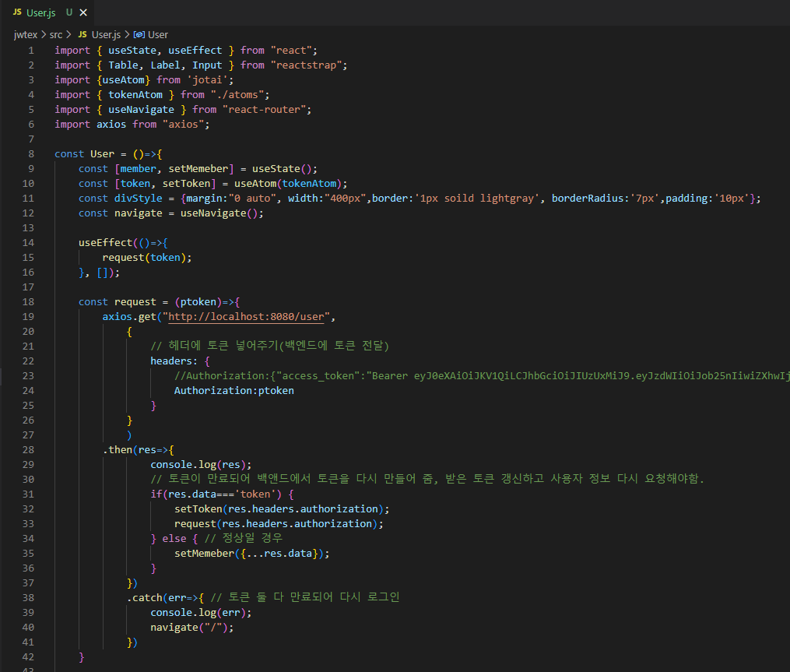The height and width of the screenshot is (672, 790).
Task: Click .then(res=>{ on line 28
Action: point(139,449)
